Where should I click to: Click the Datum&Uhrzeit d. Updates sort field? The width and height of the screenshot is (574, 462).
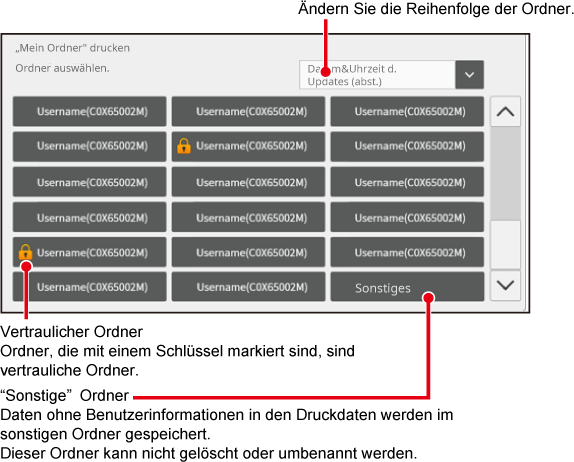[377, 75]
